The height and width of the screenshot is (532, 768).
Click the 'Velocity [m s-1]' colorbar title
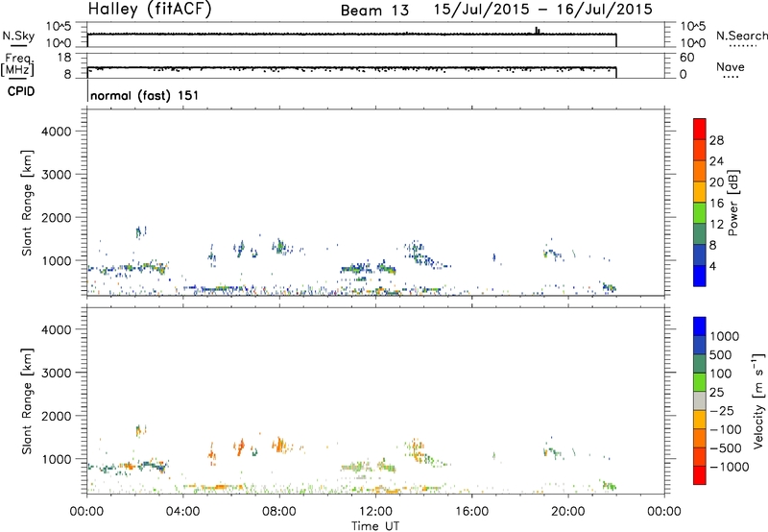point(758,400)
